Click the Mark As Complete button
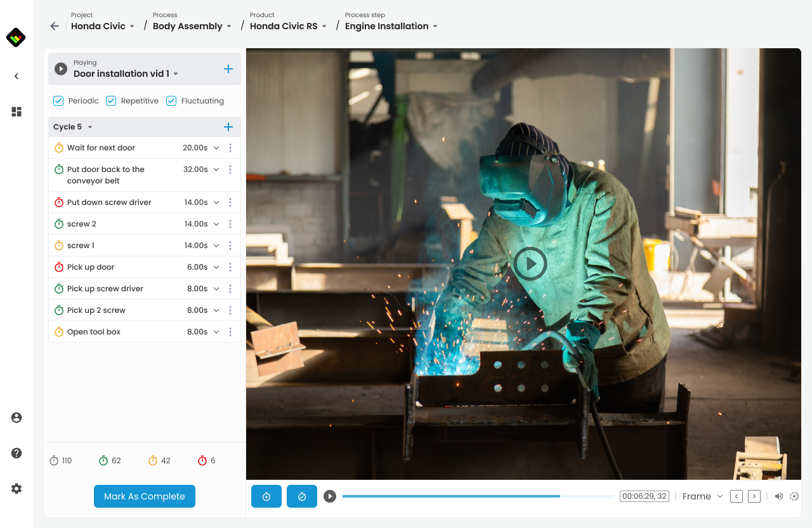The image size is (812, 528). 144,496
